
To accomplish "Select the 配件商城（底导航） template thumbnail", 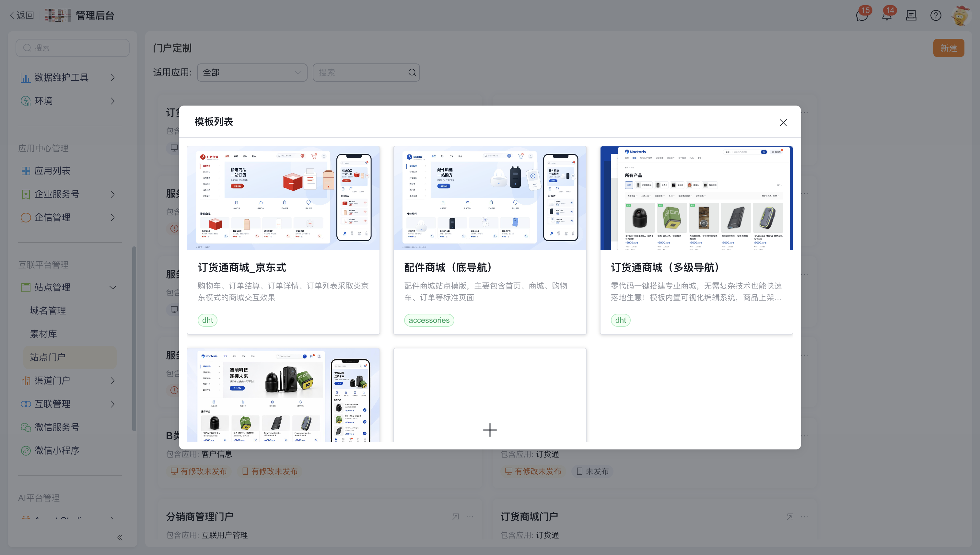I will tap(490, 198).
